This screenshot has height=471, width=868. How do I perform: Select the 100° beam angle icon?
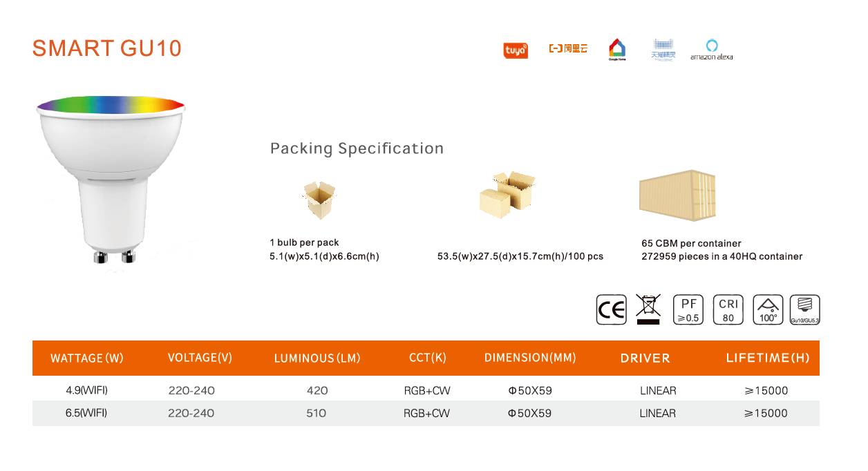[767, 309]
